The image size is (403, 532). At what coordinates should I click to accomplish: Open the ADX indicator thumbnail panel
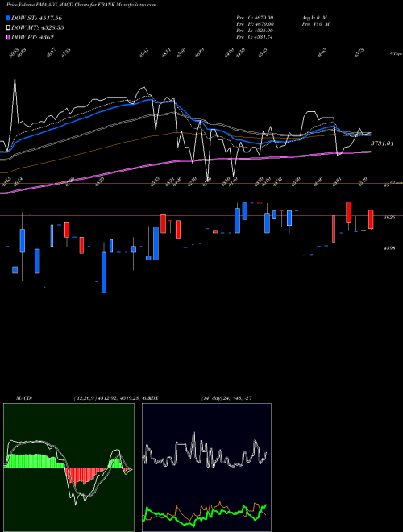coord(206,468)
